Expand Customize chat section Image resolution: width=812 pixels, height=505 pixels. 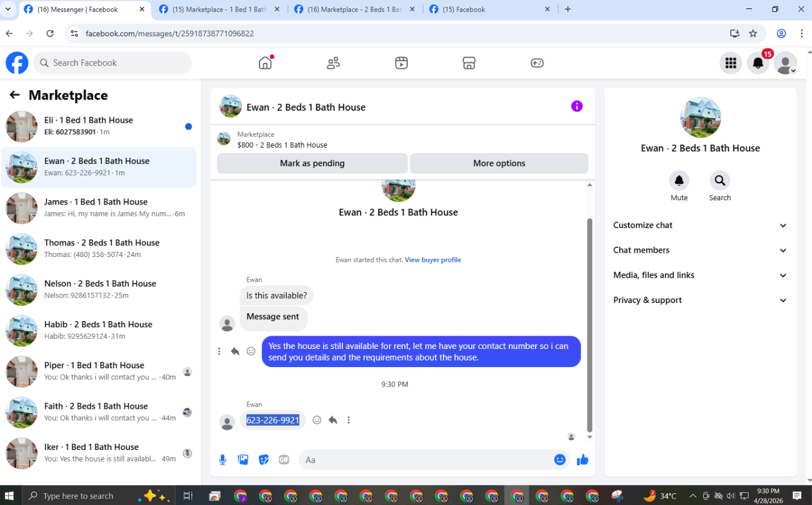click(700, 225)
